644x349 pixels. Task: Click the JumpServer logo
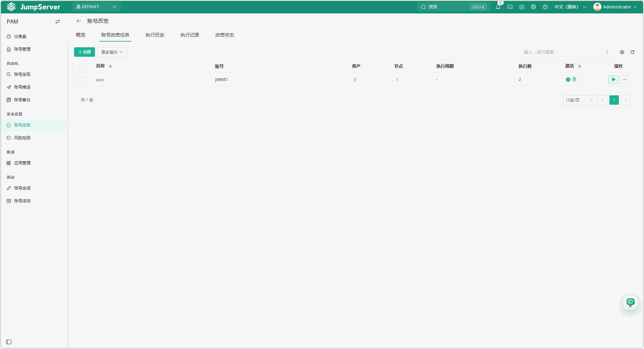(34, 7)
